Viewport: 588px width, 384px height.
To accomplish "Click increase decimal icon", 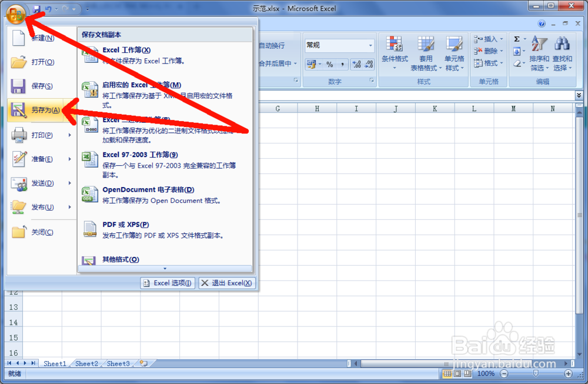I will [357, 64].
